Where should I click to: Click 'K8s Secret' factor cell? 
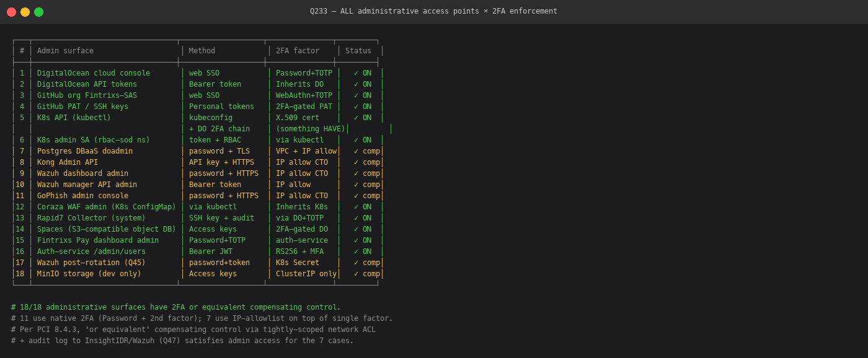click(298, 263)
